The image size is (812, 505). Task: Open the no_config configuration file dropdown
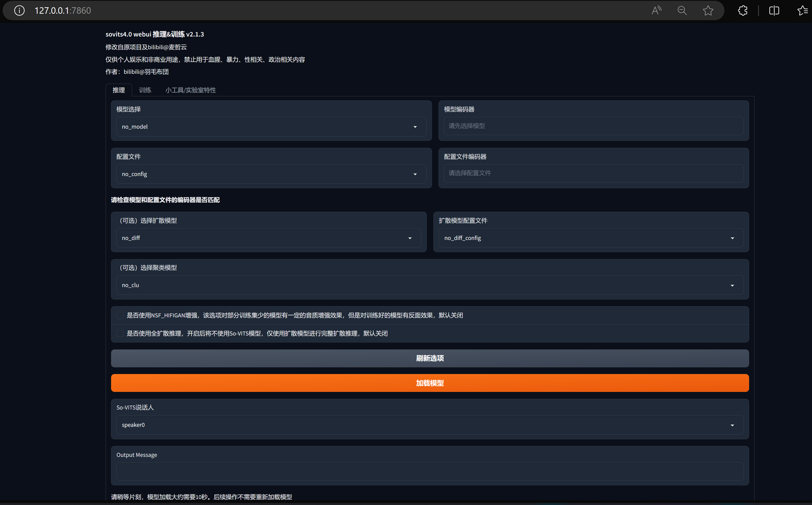click(271, 174)
